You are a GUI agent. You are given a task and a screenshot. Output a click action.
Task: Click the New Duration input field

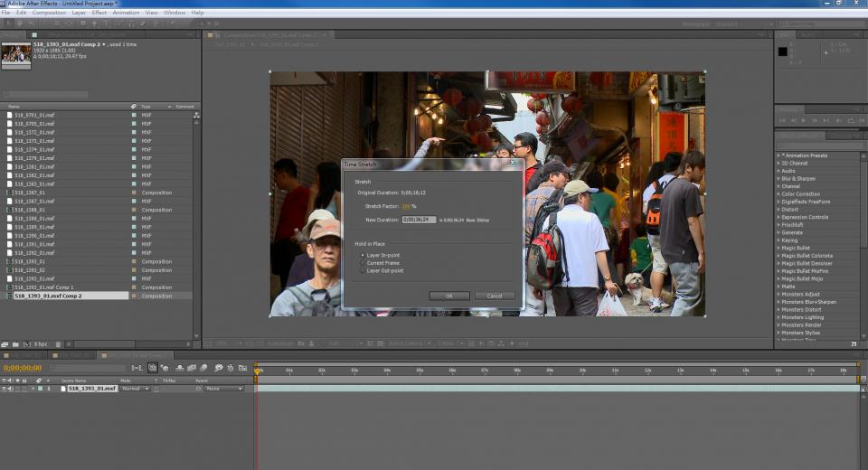pyautogui.click(x=420, y=220)
